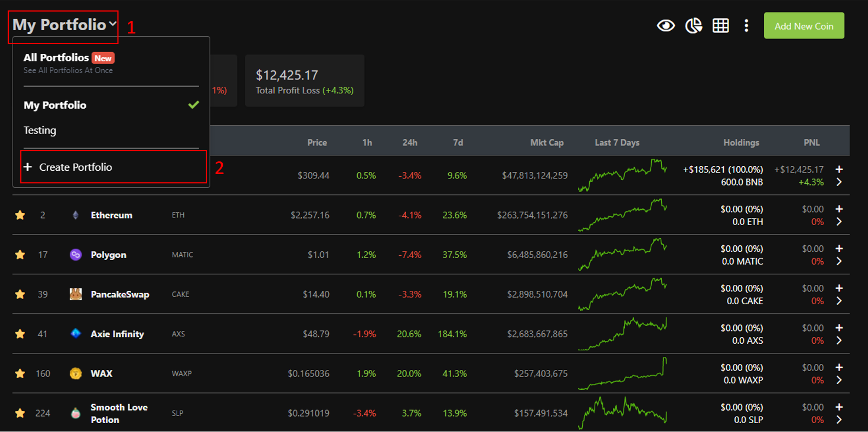
Task: Open the PancakeSwap coin page link
Action: [120, 294]
